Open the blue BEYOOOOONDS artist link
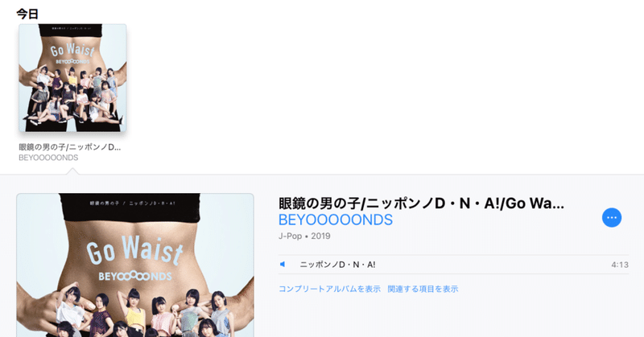The width and height of the screenshot is (644, 337). pyautogui.click(x=336, y=220)
